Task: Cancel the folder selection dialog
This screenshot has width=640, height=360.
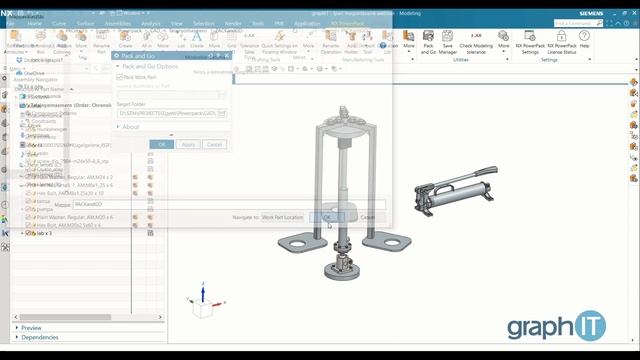Action: pos(367,217)
